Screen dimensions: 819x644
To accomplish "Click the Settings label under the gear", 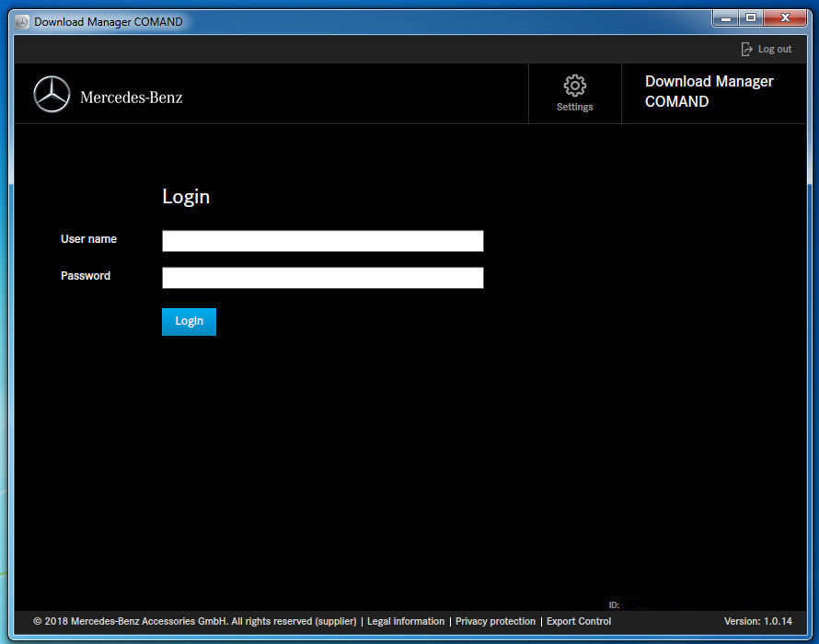I will [574, 107].
